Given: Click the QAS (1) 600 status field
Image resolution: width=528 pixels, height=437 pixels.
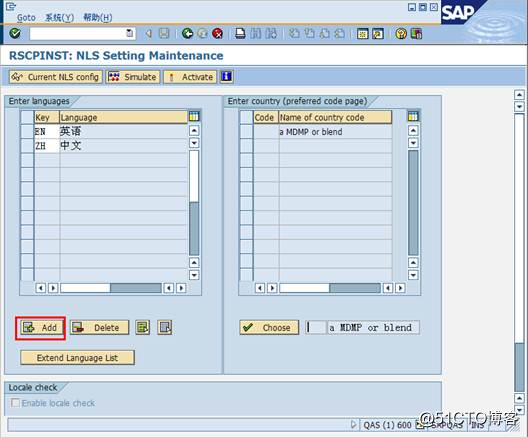Looking at the screenshot, I should point(387,425).
